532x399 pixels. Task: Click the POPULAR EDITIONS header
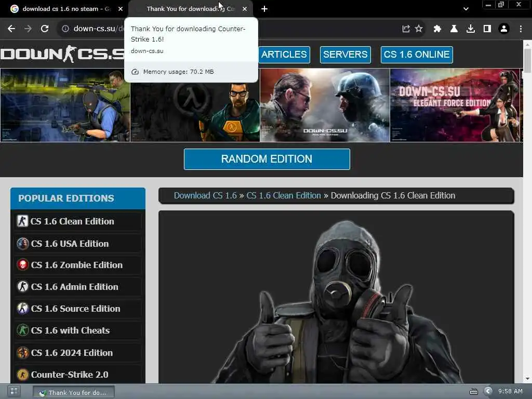click(78, 198)
